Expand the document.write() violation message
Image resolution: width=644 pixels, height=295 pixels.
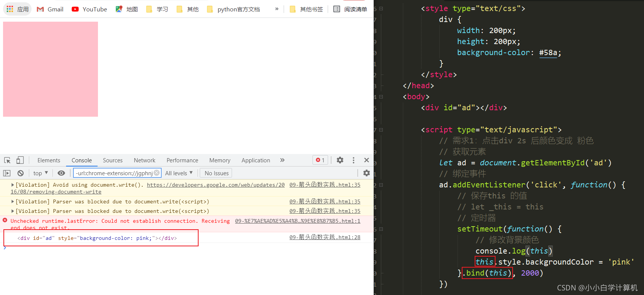13,185
